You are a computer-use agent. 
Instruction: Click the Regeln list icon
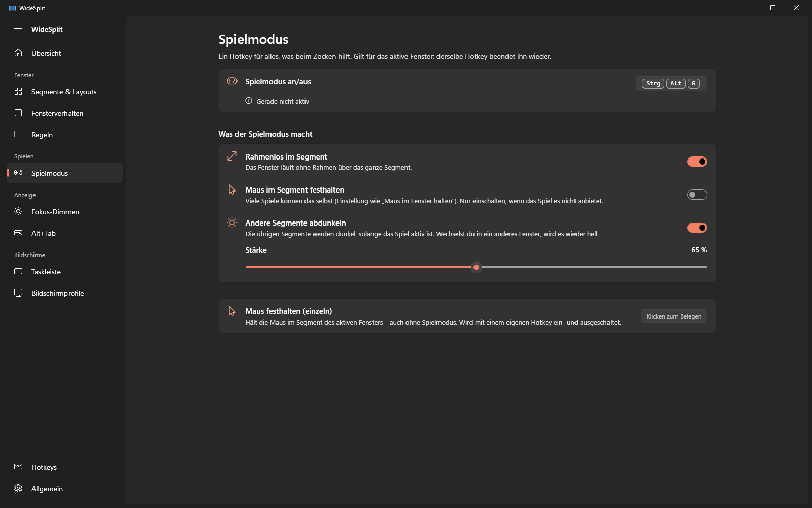click(x=18, y=134)
